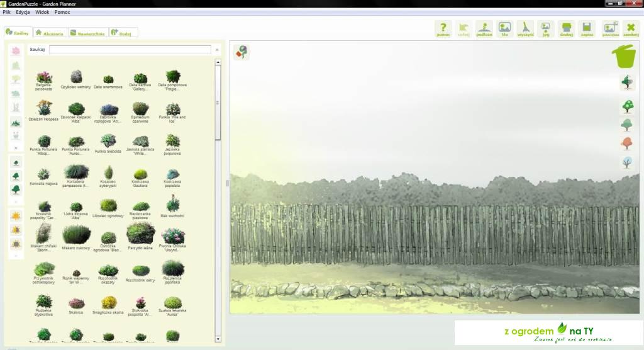Toggle the pink flower plant-type filter
Image resolution: width=644 pixels, height=350 pixels.
[x=16, y=50]
